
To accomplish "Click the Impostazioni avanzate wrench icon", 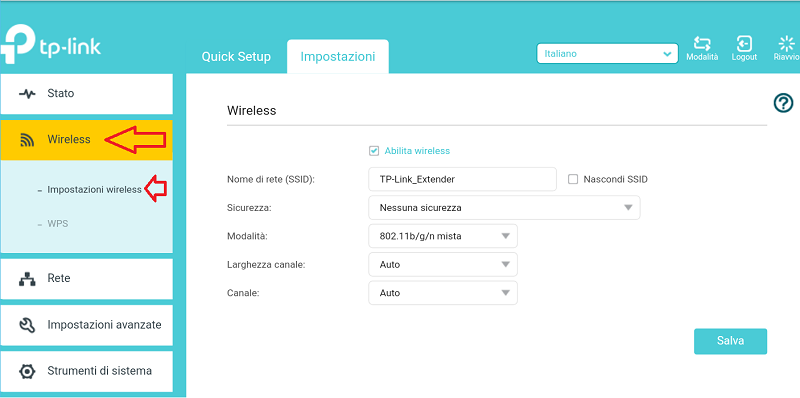I will [27, 325].
